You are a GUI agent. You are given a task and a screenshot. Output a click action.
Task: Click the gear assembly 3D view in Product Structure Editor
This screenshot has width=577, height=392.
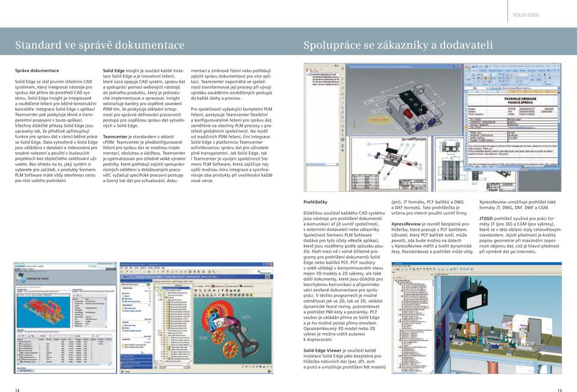(x=232, y=329)
